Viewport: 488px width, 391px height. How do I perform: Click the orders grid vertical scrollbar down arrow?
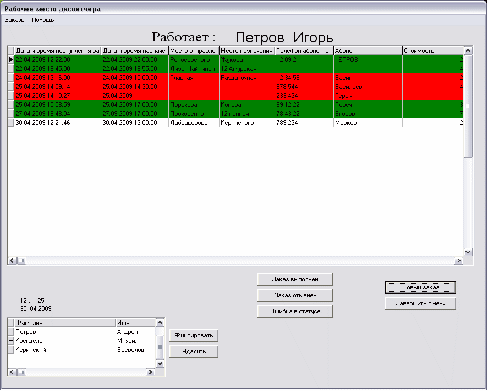pos(468,252)
